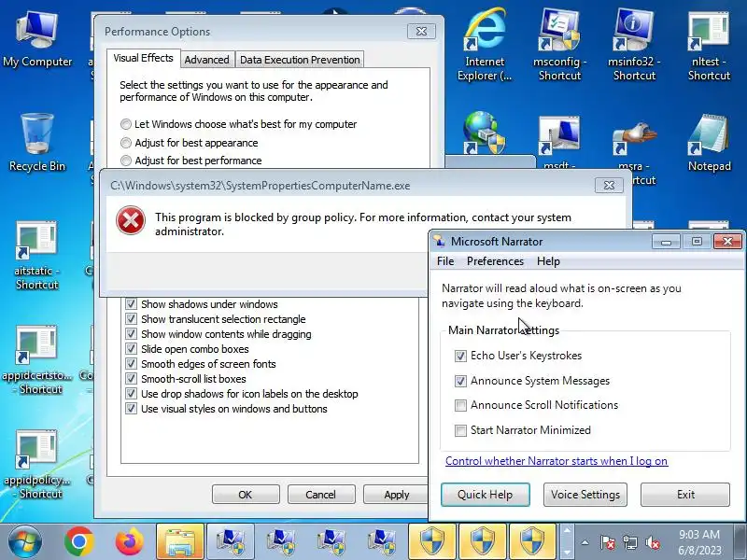Open Control whether Narrator starts link
This screenshot has width=747, height=560.
pos(557,461)
